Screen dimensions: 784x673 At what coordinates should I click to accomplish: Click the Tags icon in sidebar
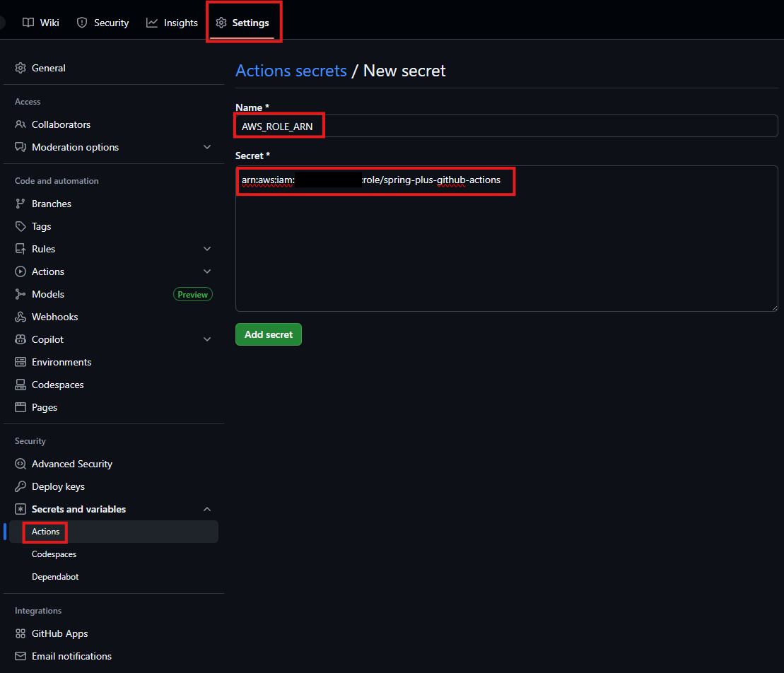coord(21,226)
